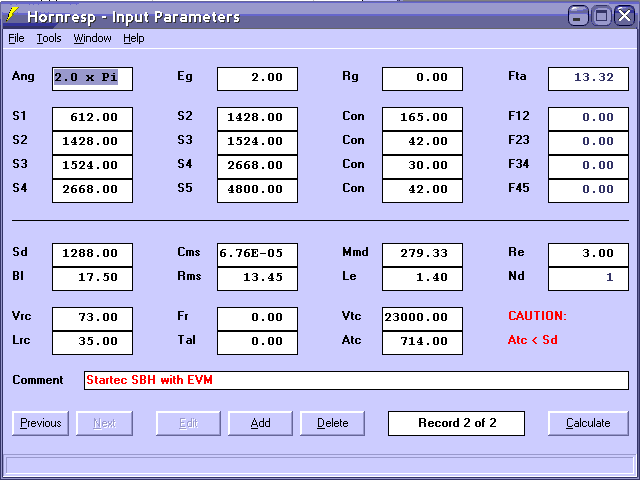640x480 pixels.
Task: Click the Tal field
Action: point(258,343)
